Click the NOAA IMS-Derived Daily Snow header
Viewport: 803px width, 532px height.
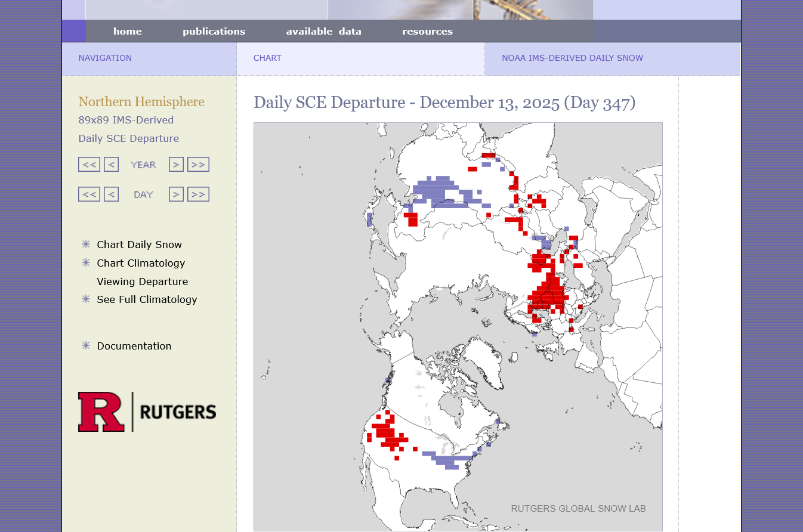pyautogui.click(x=572, y=58)
